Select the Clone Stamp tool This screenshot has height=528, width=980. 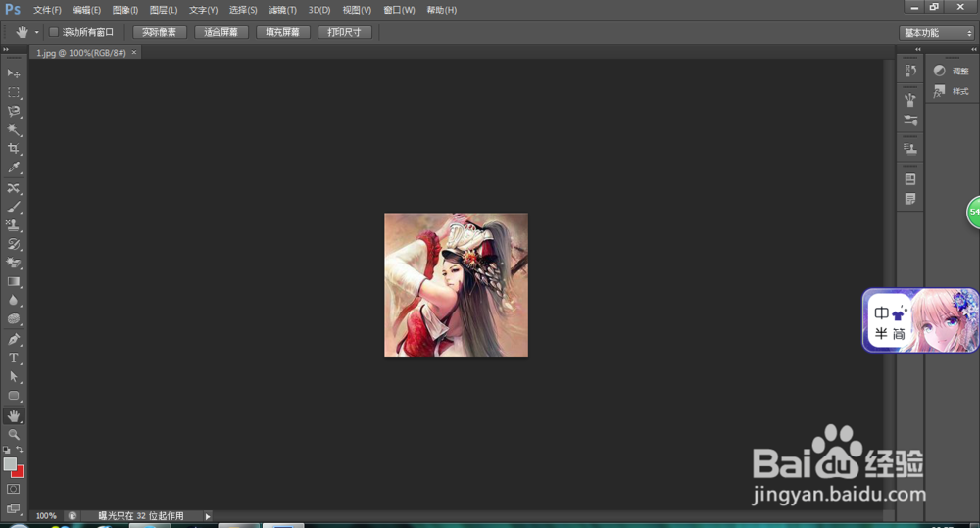coord(13,225)
